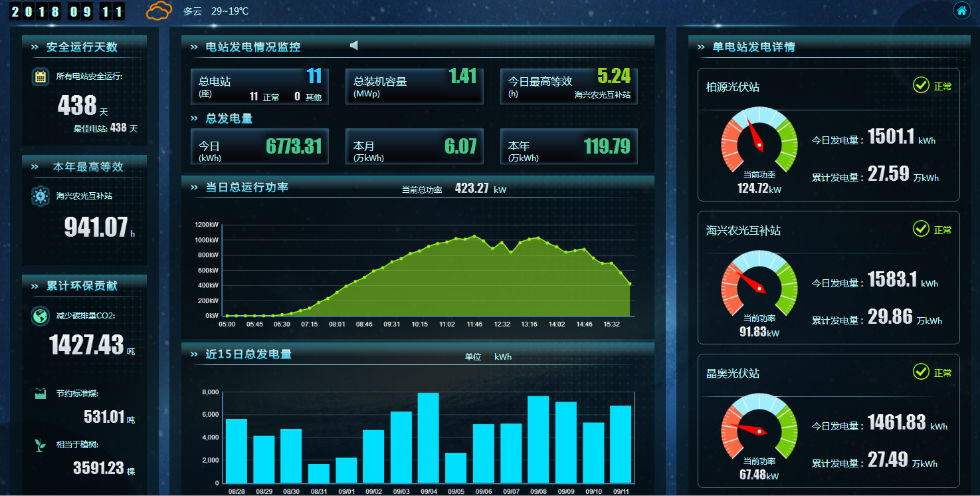This screenshot has height=496, width=980.
Task: Open the 总电站 count tile
Action: click(x=260, y=86)
